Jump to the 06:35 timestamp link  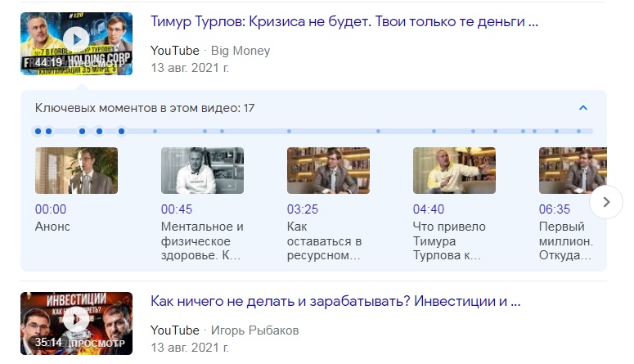(x=555, y=209)
